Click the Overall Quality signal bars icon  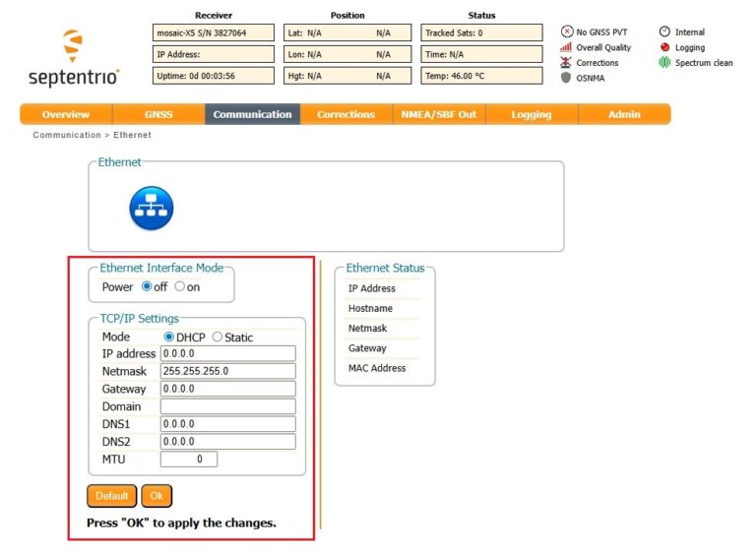[566, 47]
